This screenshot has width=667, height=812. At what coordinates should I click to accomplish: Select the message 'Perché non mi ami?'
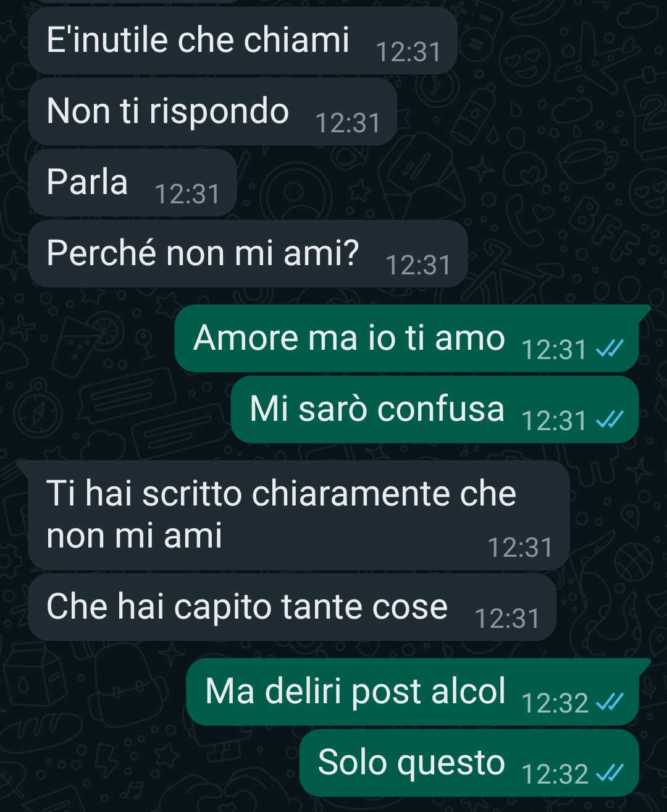point(248,254)
